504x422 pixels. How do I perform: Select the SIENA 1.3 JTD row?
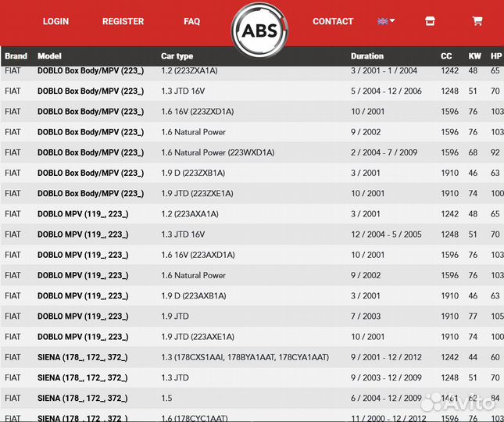(175, 377)
